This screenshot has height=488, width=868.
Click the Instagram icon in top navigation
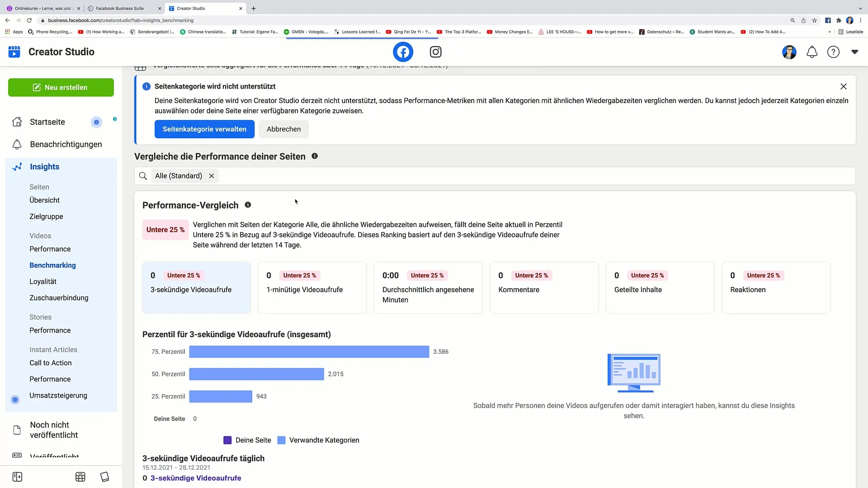436,52
